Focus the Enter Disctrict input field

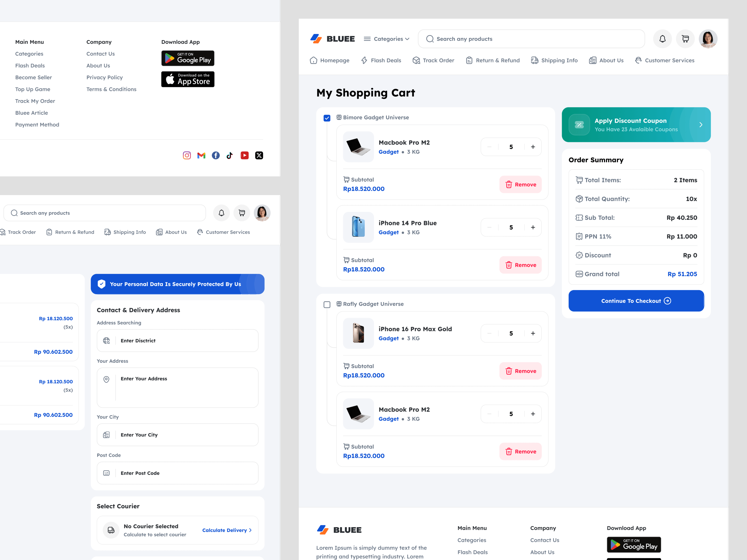click(x=178, y=341)
